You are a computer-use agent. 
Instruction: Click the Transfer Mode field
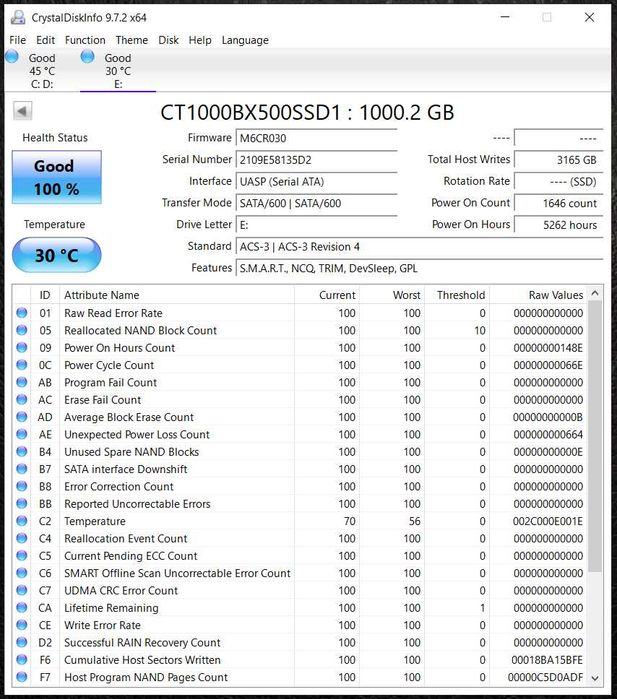316,203
